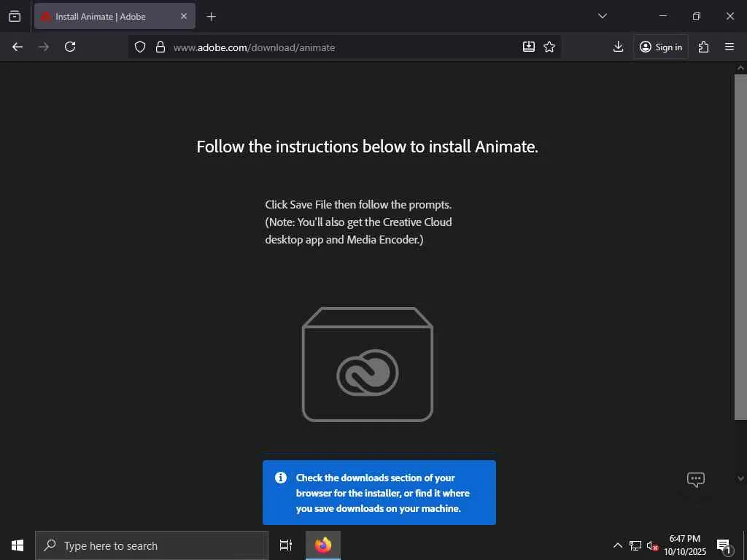Open Firefox View icon in tab bar
747x560 pixels.
[x=15, y=16]
